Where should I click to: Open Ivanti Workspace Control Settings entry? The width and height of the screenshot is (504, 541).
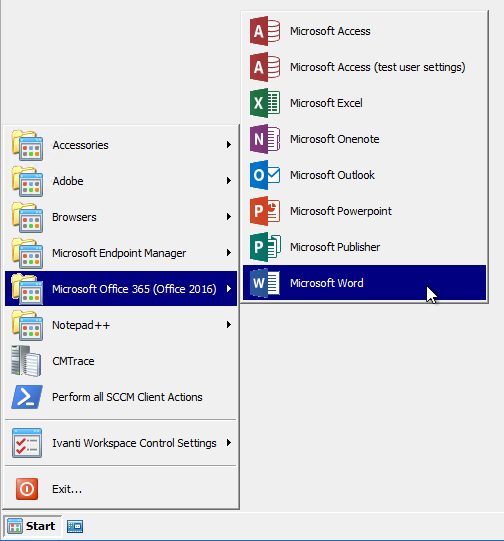tap(121, 443)
